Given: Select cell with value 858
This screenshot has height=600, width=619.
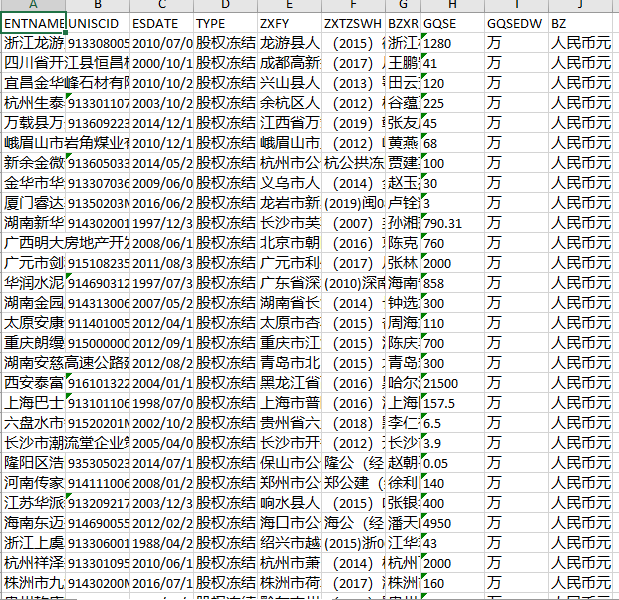Looking at the screenshot, I should coord(453,283).
